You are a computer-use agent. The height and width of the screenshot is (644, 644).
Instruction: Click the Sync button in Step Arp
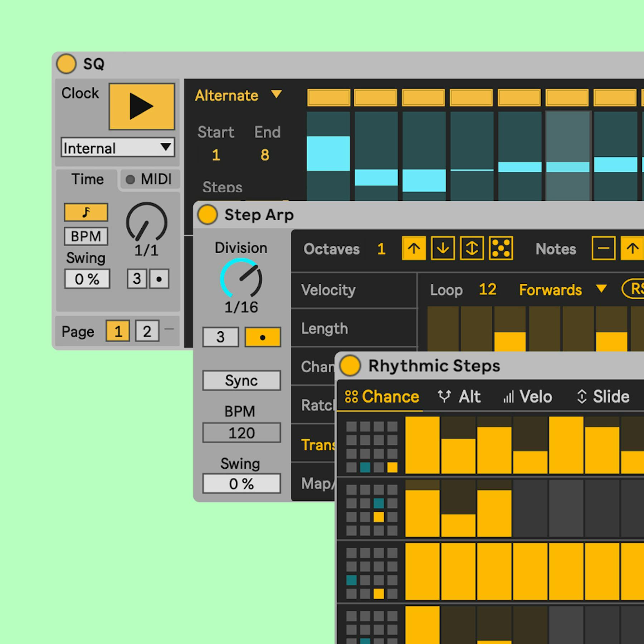pyautogui.click(x=241, y=380)
